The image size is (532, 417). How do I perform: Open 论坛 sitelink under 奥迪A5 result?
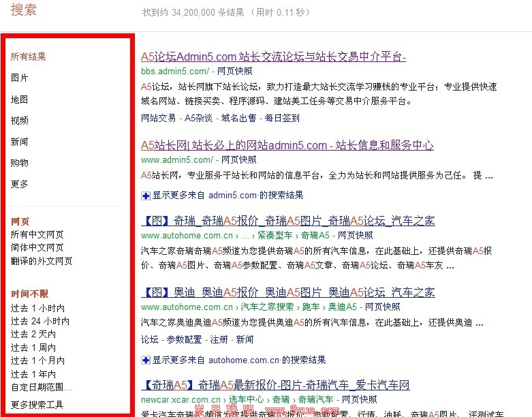tap(150, 339)
